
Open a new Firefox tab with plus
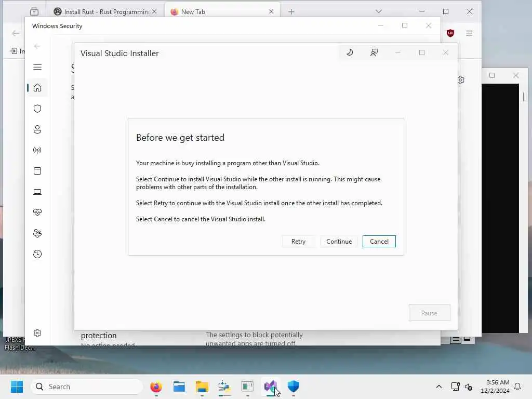pyautogui.click(x=291, y=12)
